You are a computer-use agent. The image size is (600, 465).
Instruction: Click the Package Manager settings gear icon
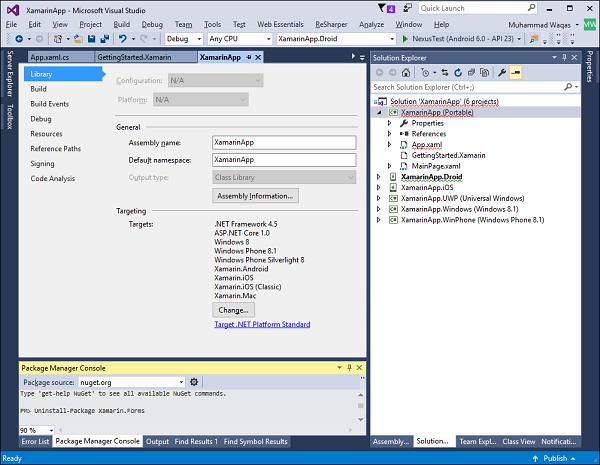194,382
